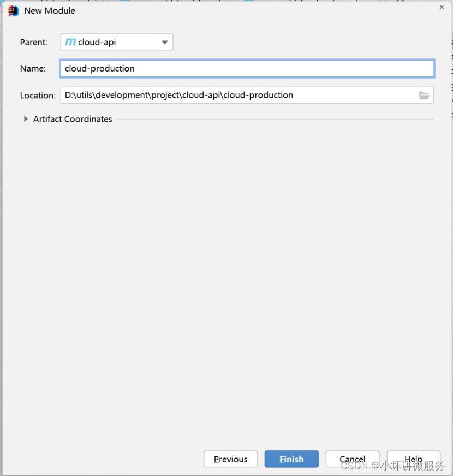Open the Parent module dropdown
This screenshot has height=476, width=453.
(117, 42)
